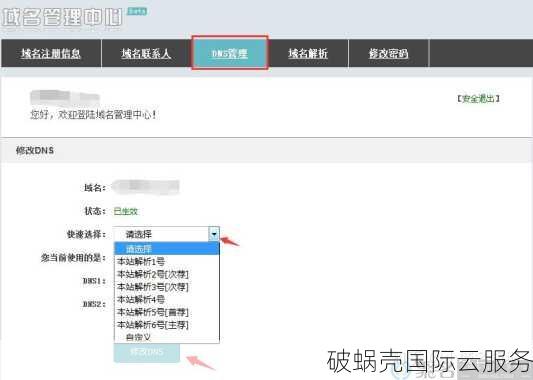Click the 欢迎登陆域名管理中心 greeting text

tap(93, 115)
